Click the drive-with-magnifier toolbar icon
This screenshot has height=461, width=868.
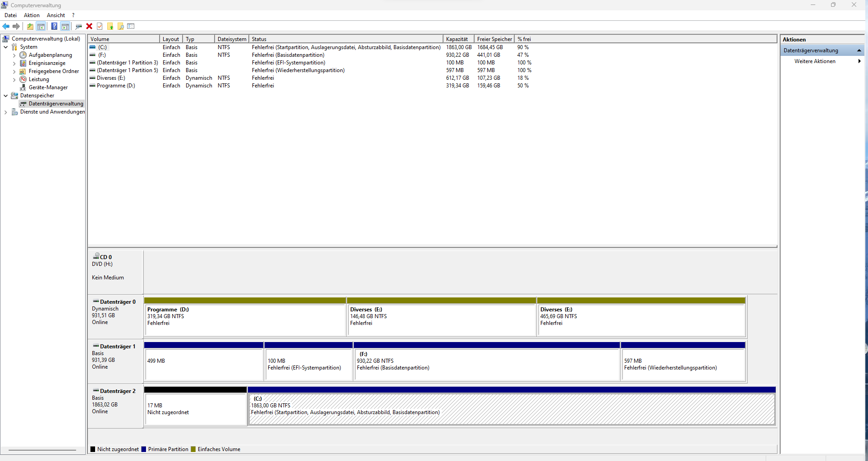click(79, 27)
